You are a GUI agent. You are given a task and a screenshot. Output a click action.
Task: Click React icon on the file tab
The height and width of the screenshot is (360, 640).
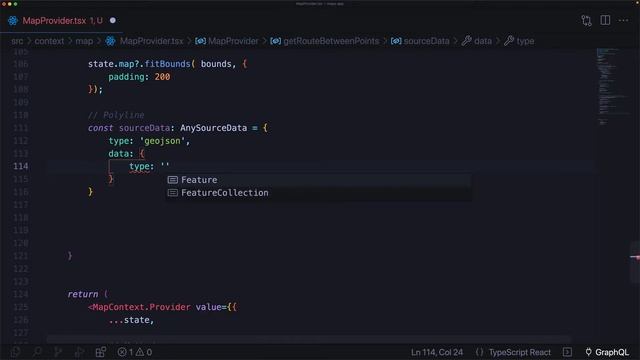coord(13,20)
